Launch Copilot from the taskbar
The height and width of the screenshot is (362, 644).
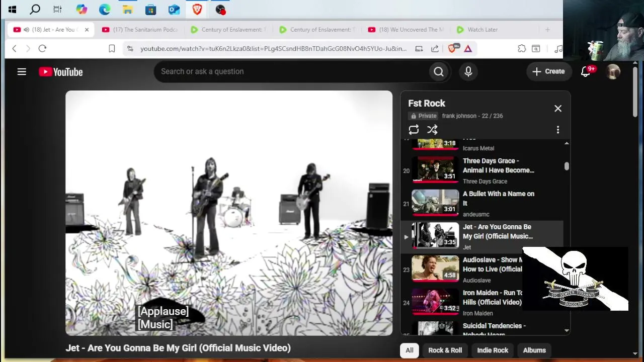pyautogui.click(x=81, y=9)
